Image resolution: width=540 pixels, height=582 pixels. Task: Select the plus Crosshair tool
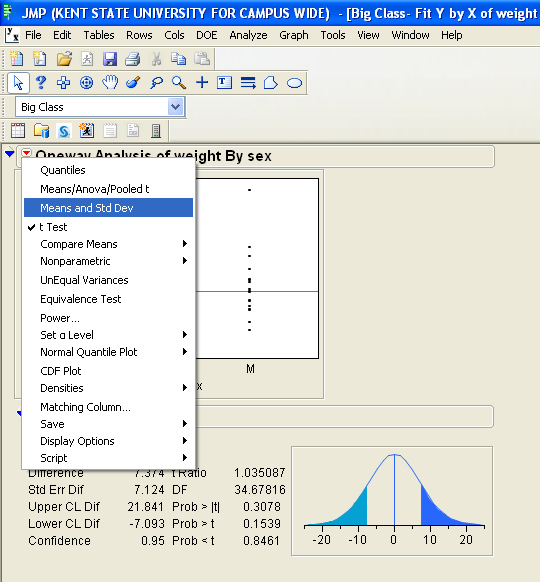pyautogui.click(x=202, y=82)
